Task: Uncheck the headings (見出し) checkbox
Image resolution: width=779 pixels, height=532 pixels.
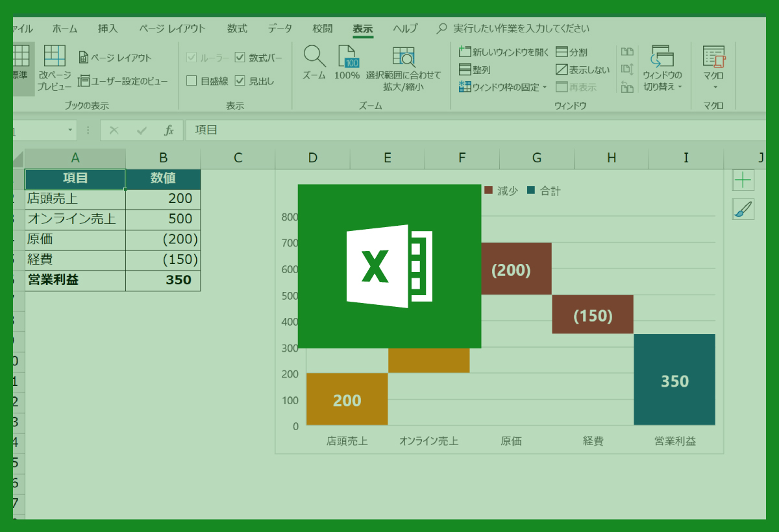Action: click(x=240, y=81)
